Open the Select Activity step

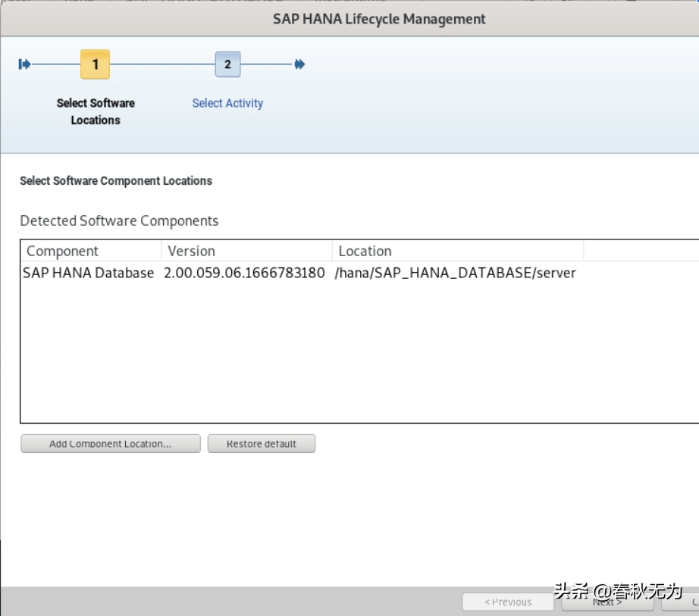[x=227, y=103]
